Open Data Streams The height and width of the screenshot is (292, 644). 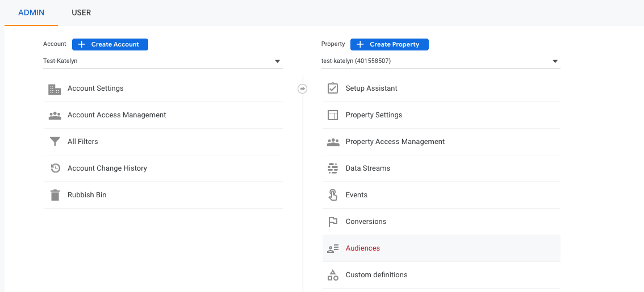pos(441,168)
